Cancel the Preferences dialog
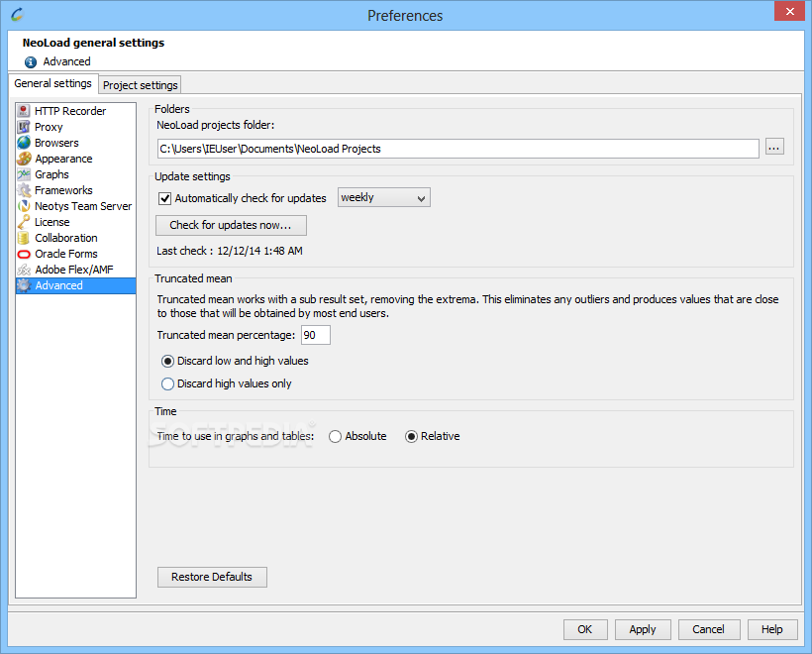This screenshot has width=812, height=654. pyautogui.click(x=708, y=629)
